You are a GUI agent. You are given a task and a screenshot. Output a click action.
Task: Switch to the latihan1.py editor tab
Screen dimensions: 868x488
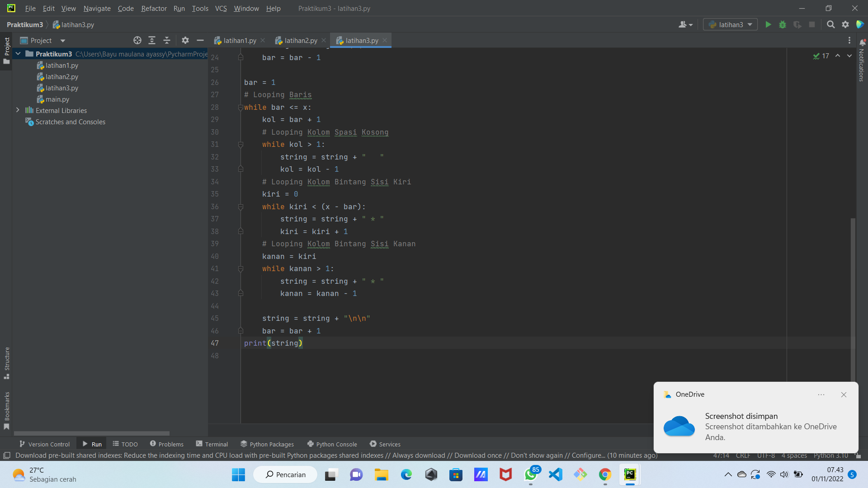(240, 40)
